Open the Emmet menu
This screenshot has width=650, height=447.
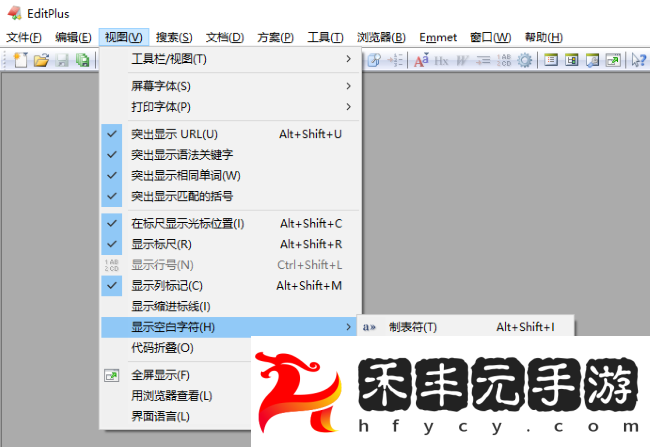[x=438, y=37]
